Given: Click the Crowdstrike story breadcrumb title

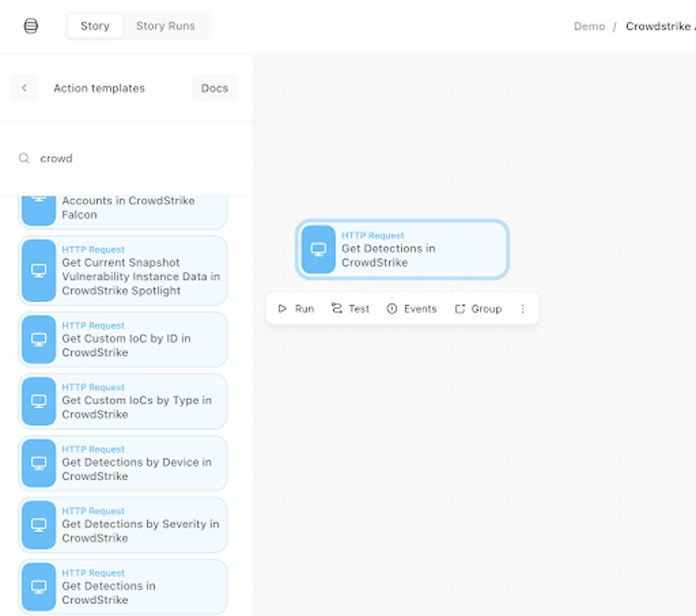Looking at the screenshot, I should point(660,26).
